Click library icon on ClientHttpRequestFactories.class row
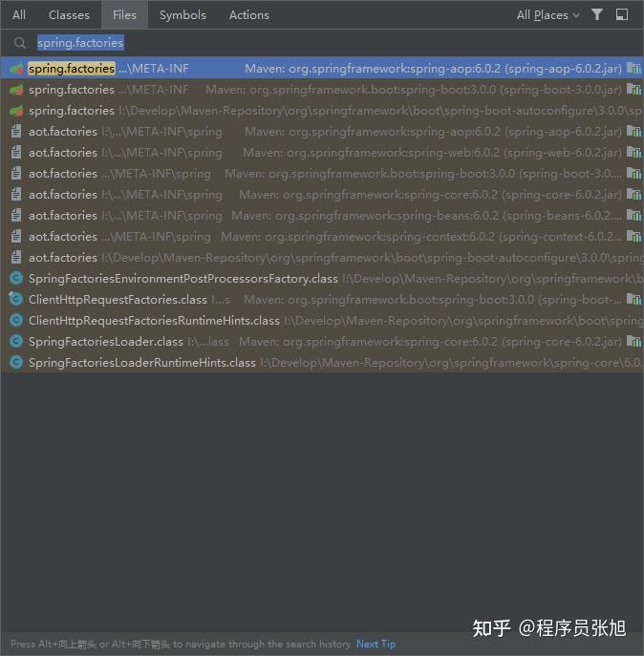The width and height of the screenshot is (644, 656). 633,300
